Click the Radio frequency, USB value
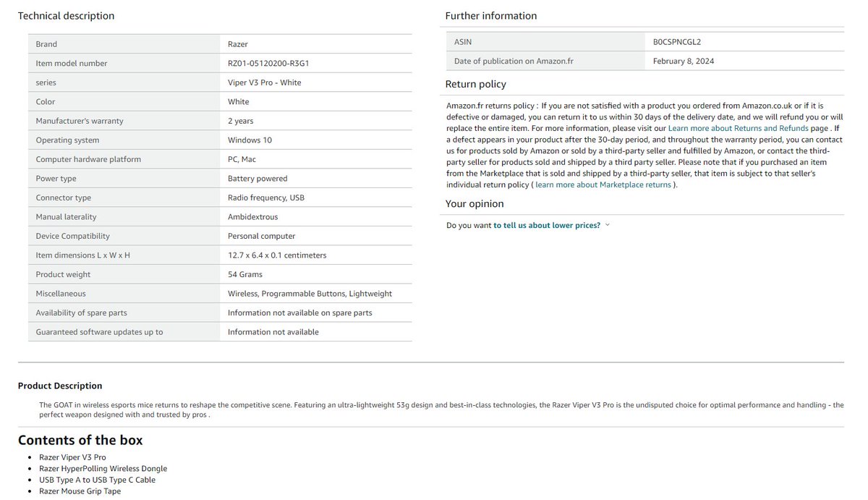 [266, 198]
